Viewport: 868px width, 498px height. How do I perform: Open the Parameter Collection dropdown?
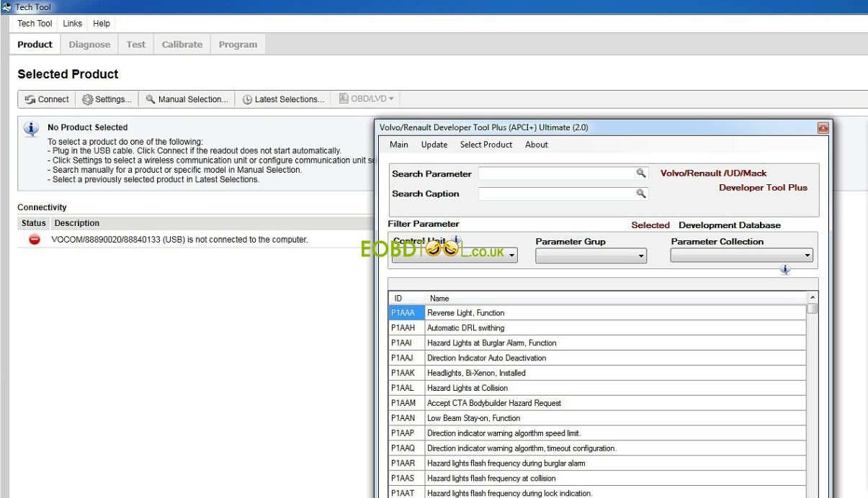click(x=741, y=255)
